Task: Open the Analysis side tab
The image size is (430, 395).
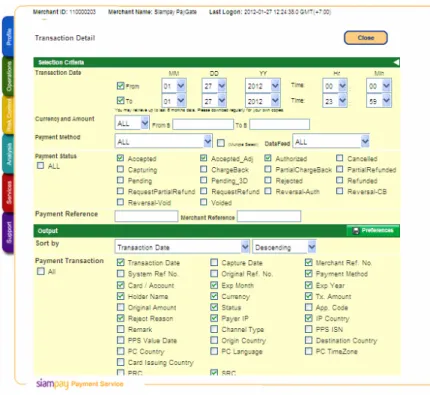Action: click(8, 154)
